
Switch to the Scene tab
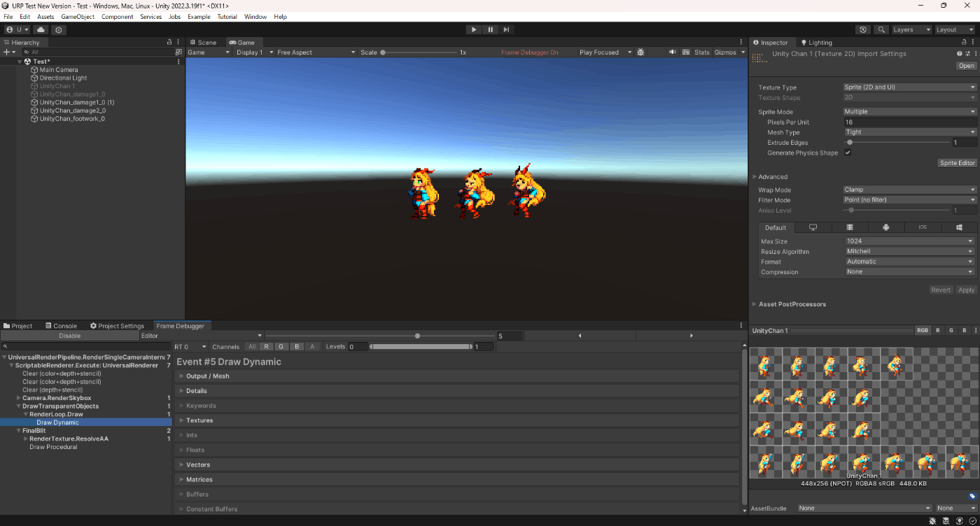tap(203, 43)
